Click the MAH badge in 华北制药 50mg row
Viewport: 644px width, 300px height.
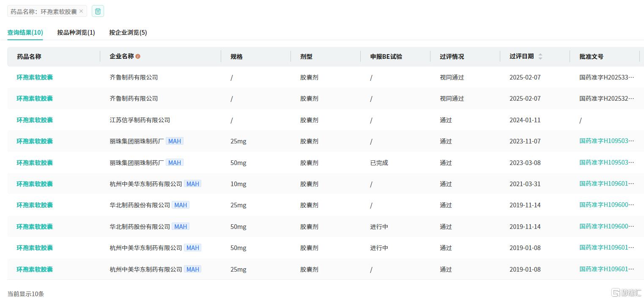click(x=181, y=227)
